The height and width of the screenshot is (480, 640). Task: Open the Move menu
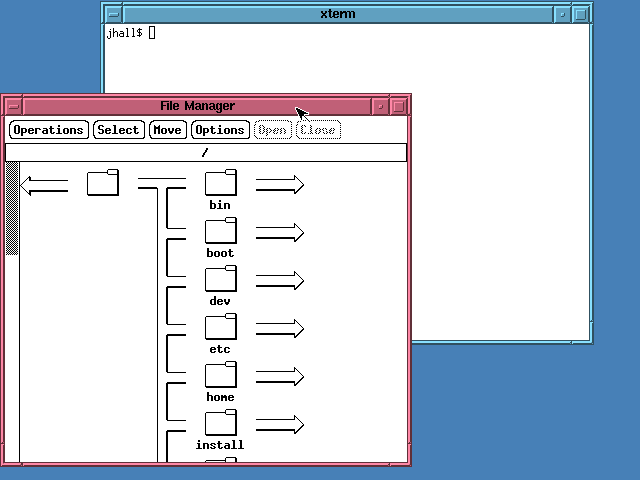[167, 130]
